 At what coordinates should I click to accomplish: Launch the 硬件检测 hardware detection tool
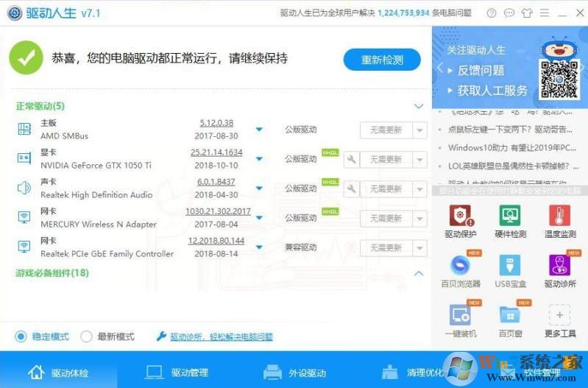pyautogui.click(x=510, y=216)
